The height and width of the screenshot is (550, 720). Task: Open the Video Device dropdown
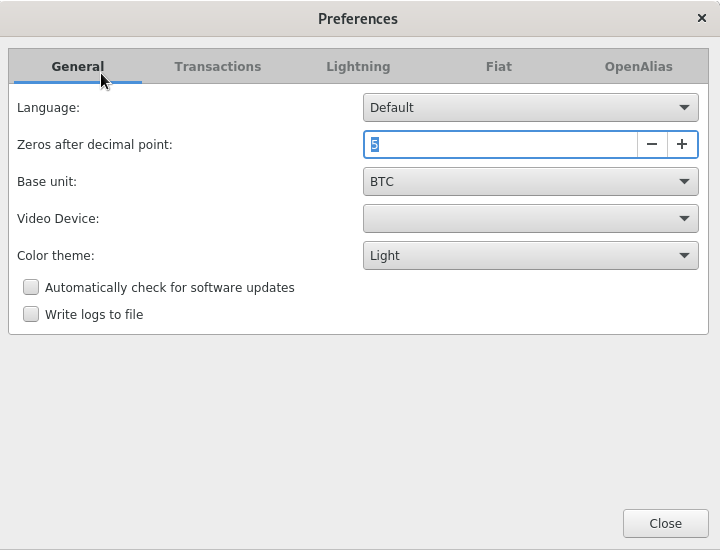coord(530,218)
